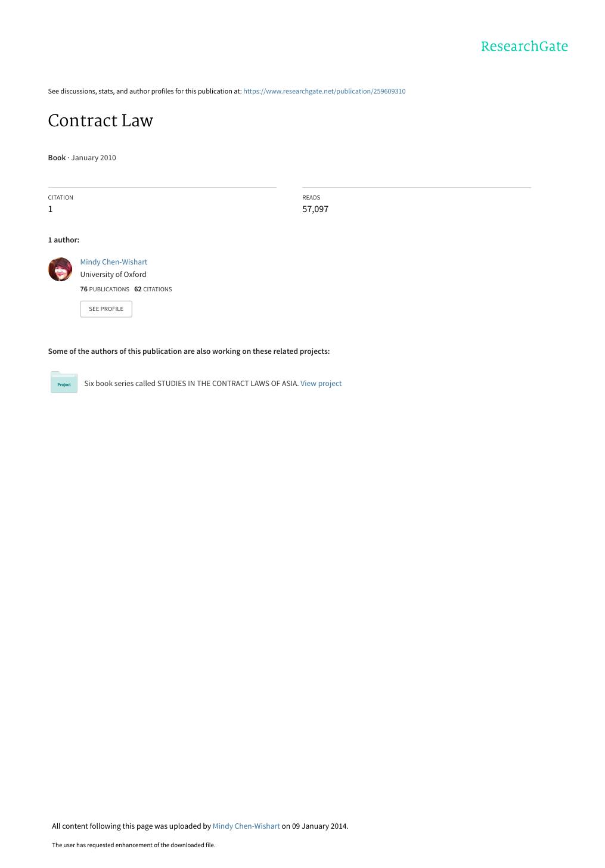Click the teal Project folder icon
The image size is (605, 868).
[64, 382]
